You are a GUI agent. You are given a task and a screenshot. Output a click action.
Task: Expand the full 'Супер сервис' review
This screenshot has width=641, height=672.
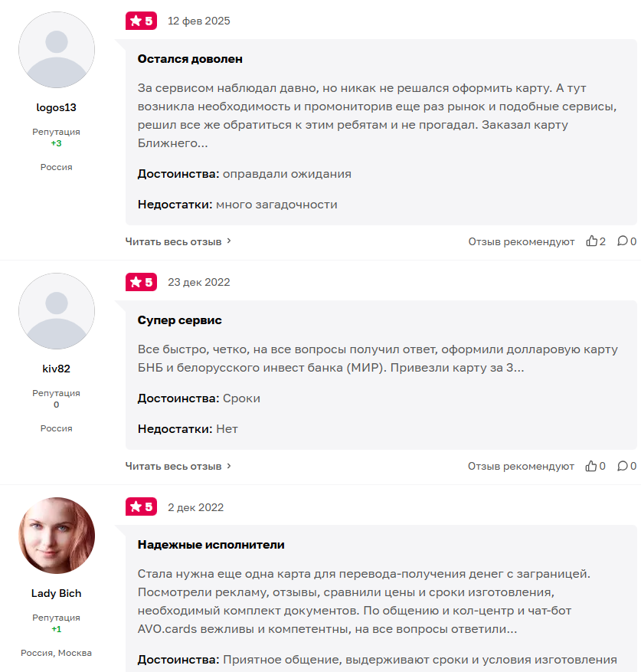pos(178,466)
